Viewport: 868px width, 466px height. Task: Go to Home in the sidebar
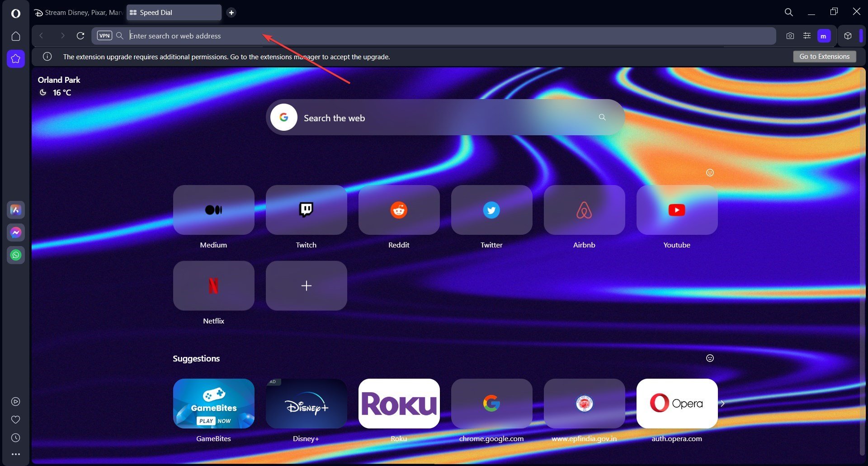16,36
